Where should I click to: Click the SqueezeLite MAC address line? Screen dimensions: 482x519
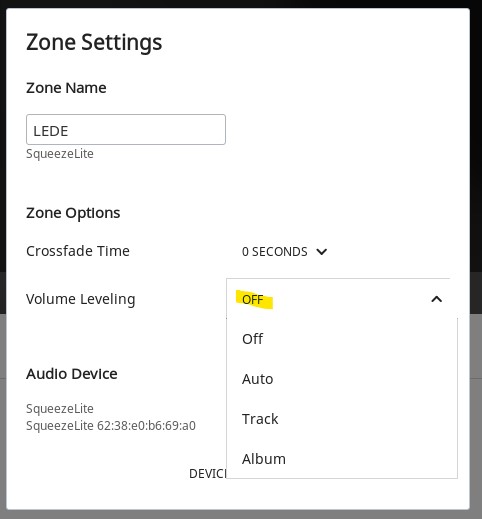tap(111, 426)
